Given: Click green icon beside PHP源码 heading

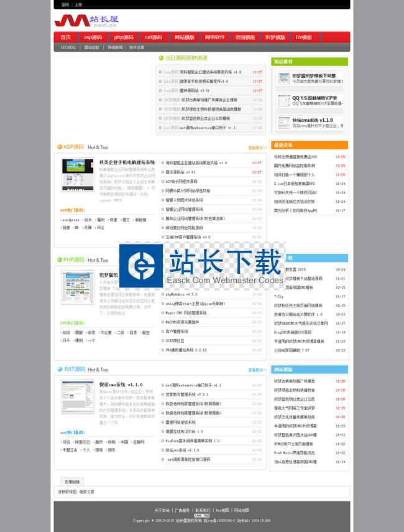Looking at the screenshot, I should click(x=60, y=259).
